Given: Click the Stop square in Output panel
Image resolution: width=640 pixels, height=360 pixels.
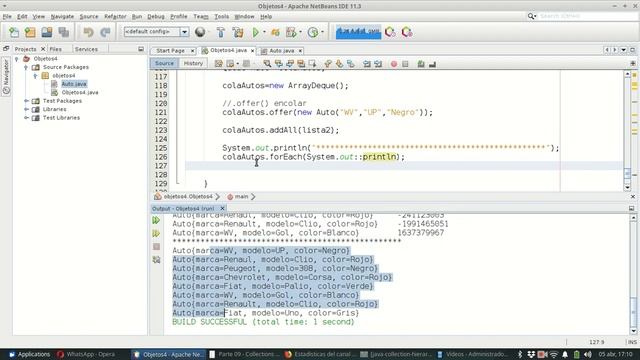Looking at the screenshot, I should [x=156, y=247].
